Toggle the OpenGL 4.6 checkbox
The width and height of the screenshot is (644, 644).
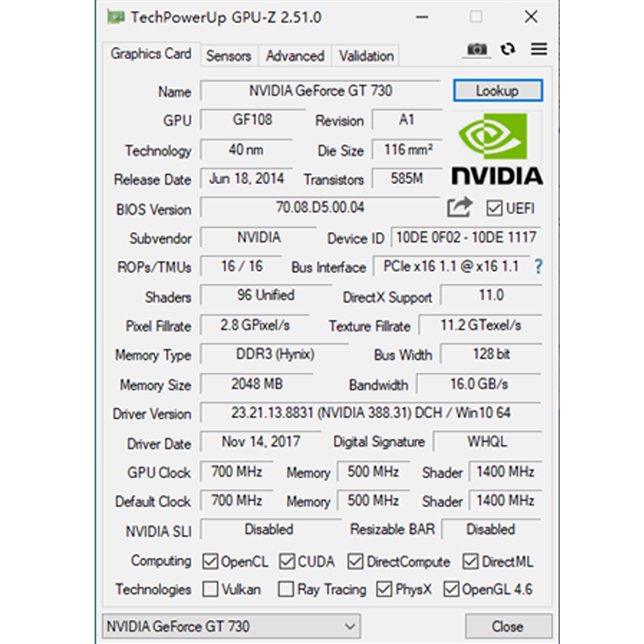(x=451, y=589)
